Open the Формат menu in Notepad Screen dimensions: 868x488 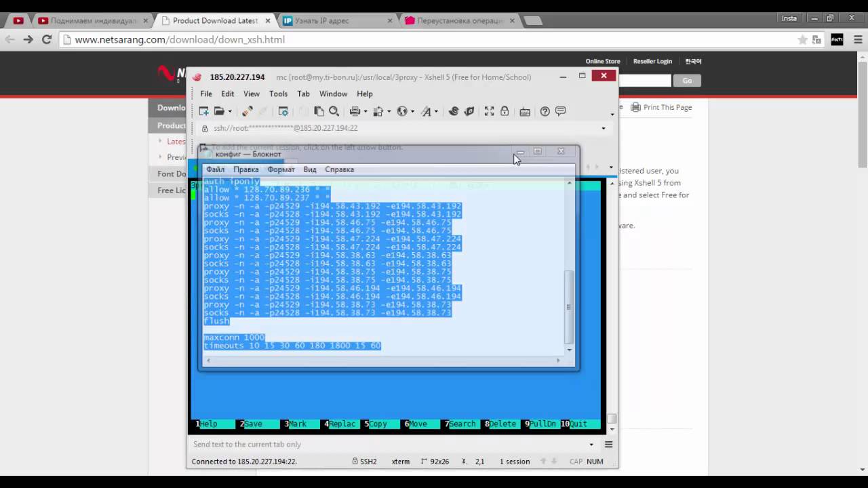tap(281, 169)
